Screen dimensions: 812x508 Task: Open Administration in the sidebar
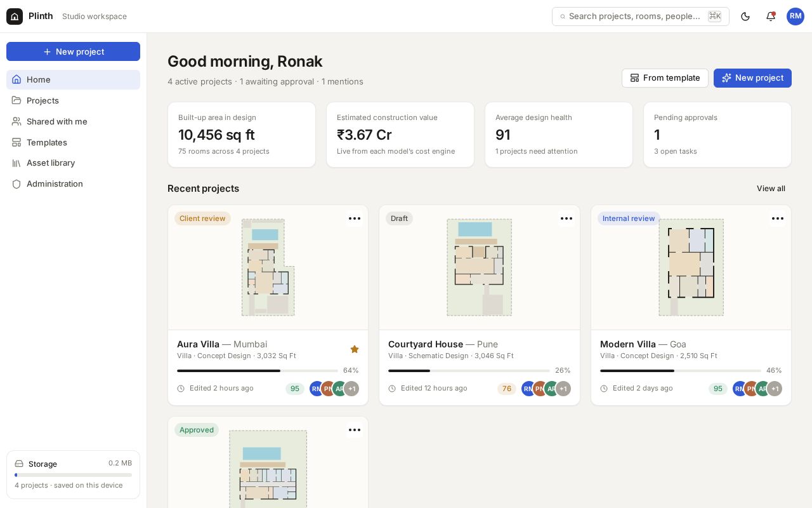73,184
